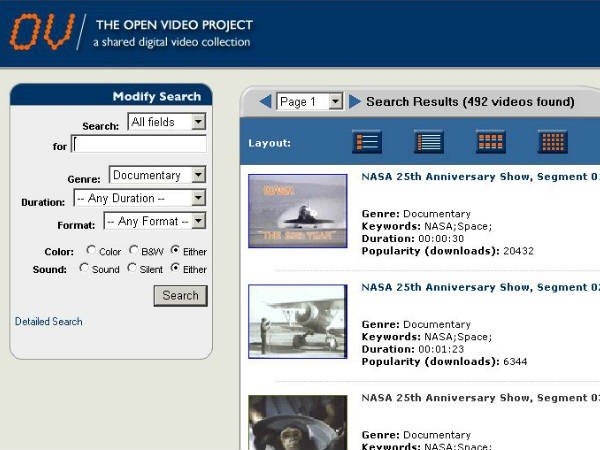This screenshot has width=600, height=450.
Task: Select the detailed list layout icon
Action: pyautogui.click(x=367, y=142)
